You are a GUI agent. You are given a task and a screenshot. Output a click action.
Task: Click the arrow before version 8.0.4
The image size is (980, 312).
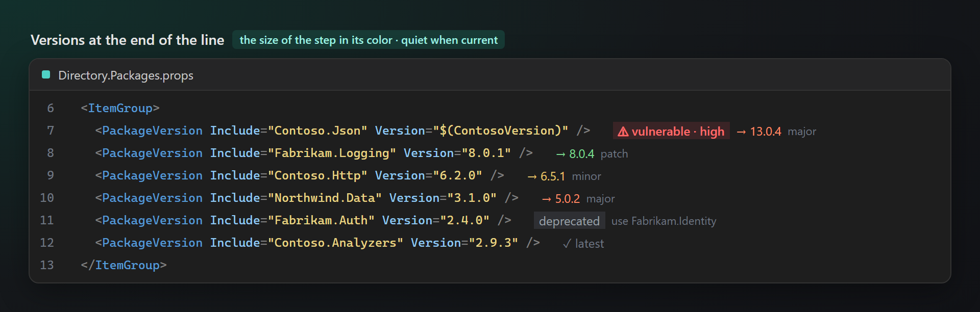click(x=561, y=154)
